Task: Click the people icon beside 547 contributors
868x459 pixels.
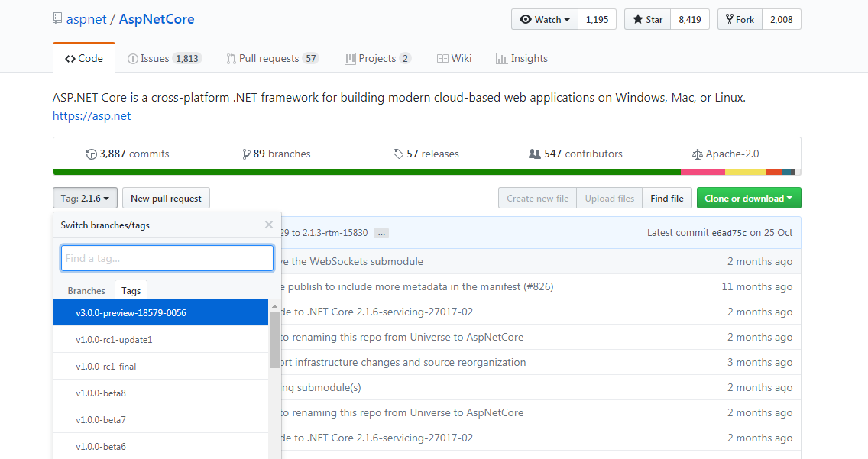Action: click(x=535, y=154)
